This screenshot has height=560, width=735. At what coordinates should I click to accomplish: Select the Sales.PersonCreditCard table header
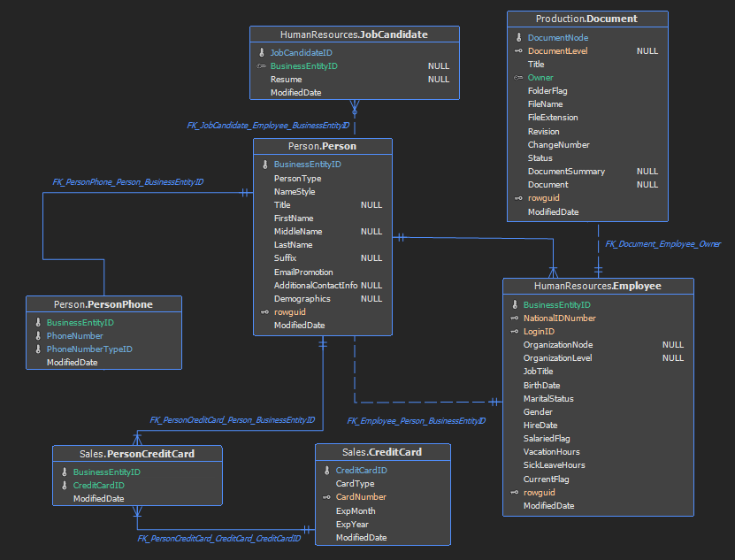point(137,454)
